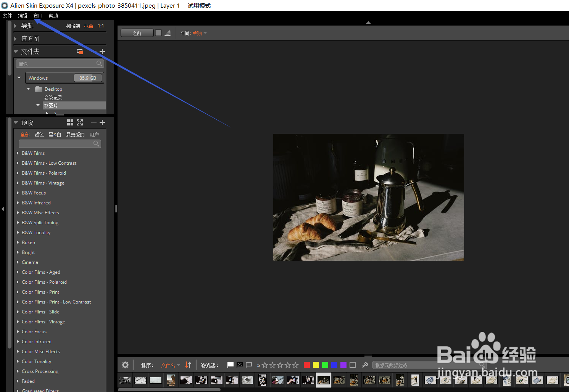Expand the Bokeh preset group

pyautogui.click(x=18, y=242)
